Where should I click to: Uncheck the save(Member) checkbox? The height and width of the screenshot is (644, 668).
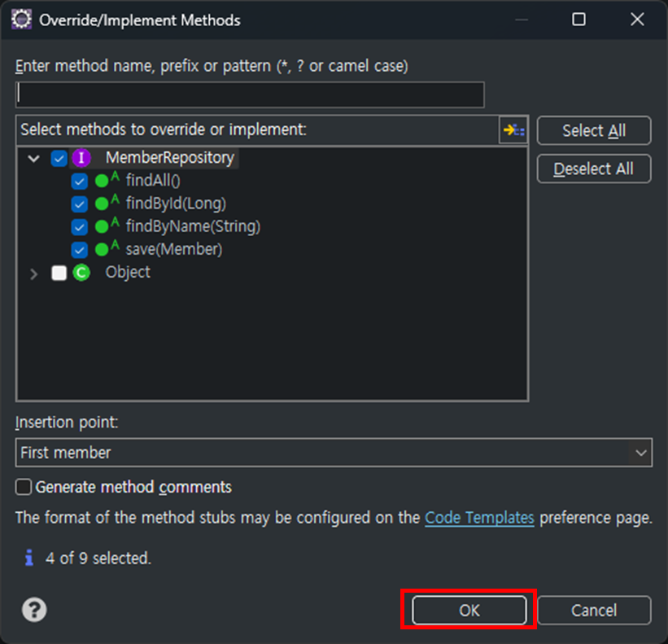tap(79, 250)
